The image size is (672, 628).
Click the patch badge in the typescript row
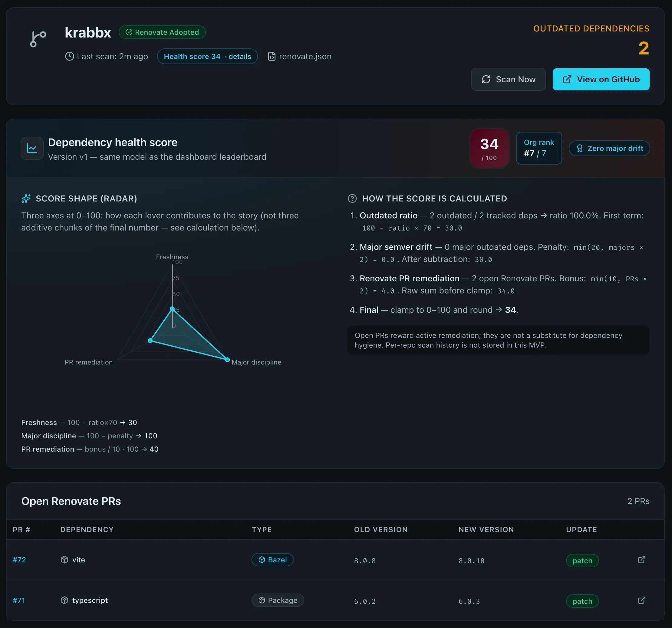pyautogui.click(x=582, y=601)
